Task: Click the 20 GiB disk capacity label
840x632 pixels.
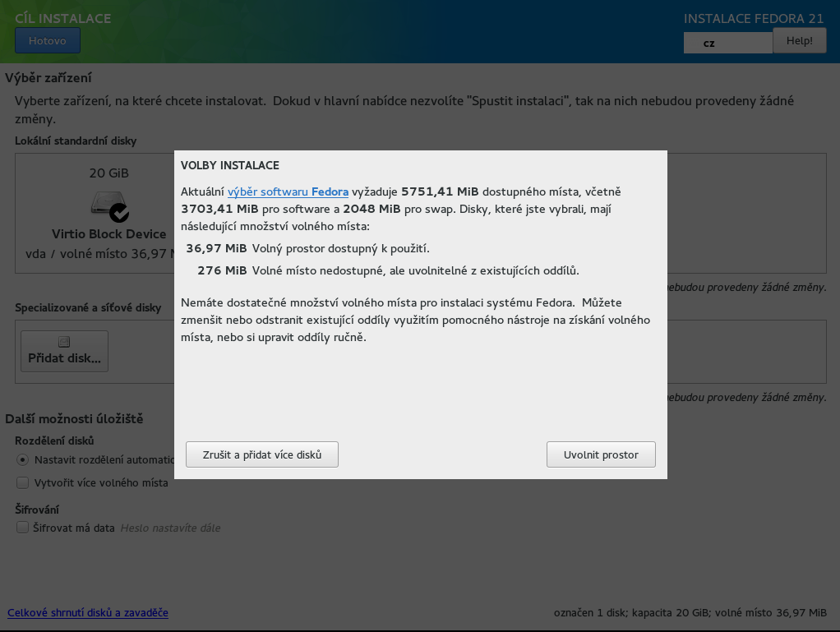Action: 108,173
